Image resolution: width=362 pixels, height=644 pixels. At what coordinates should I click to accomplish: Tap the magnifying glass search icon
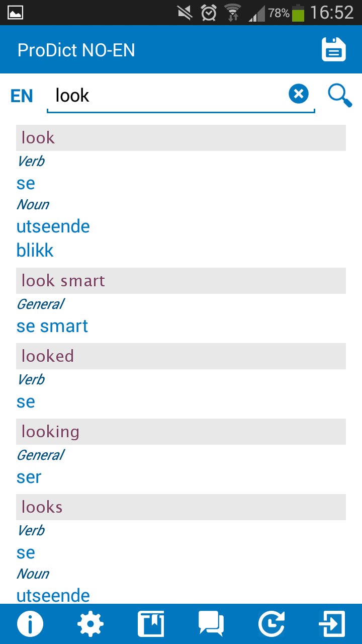pyautogui.click(x=340, y=95)
